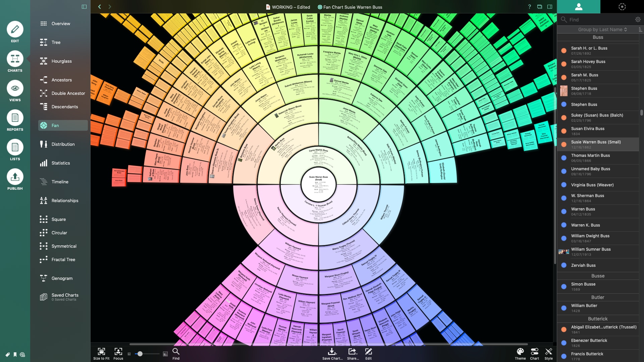This screenshot has width=644, height=362.
Task: Open the Symmetrical chart icon
Action: point(44,246)
